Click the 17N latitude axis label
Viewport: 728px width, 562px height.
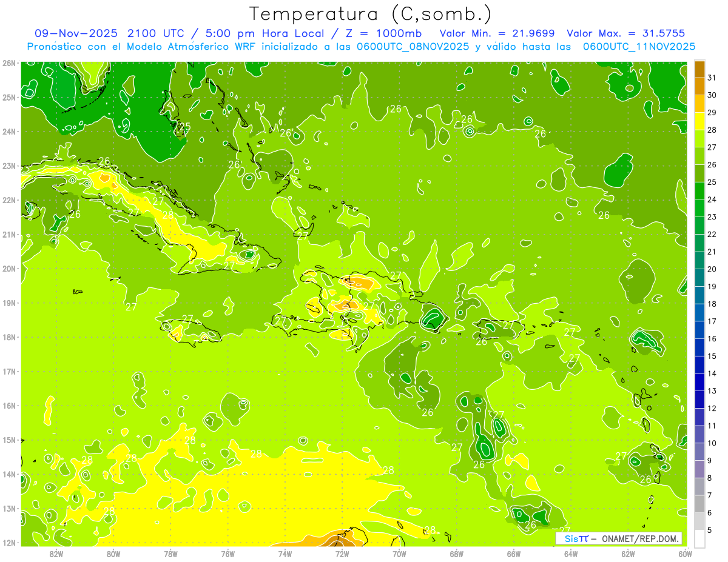point(8,371)
